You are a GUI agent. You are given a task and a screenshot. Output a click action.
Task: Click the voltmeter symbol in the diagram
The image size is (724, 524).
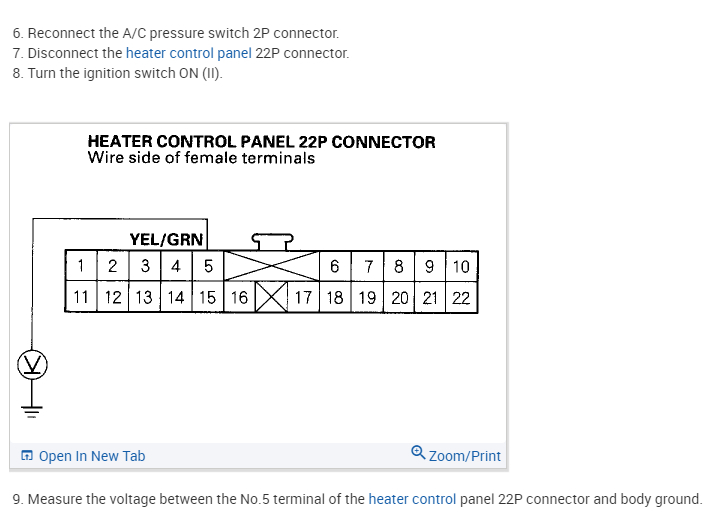coord(32,365)
